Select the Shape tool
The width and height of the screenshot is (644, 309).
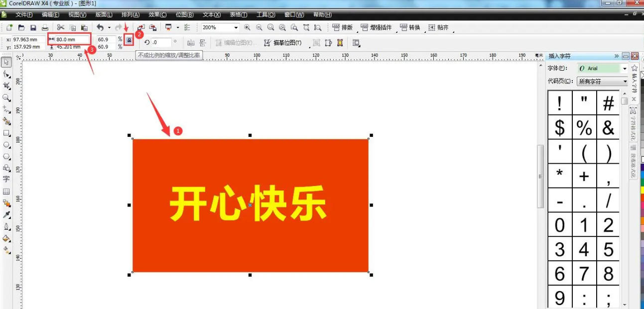click(6, 74)
